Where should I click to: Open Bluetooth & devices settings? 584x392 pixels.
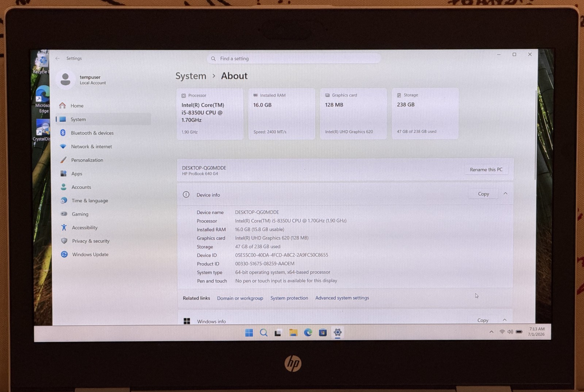[103, 133]
